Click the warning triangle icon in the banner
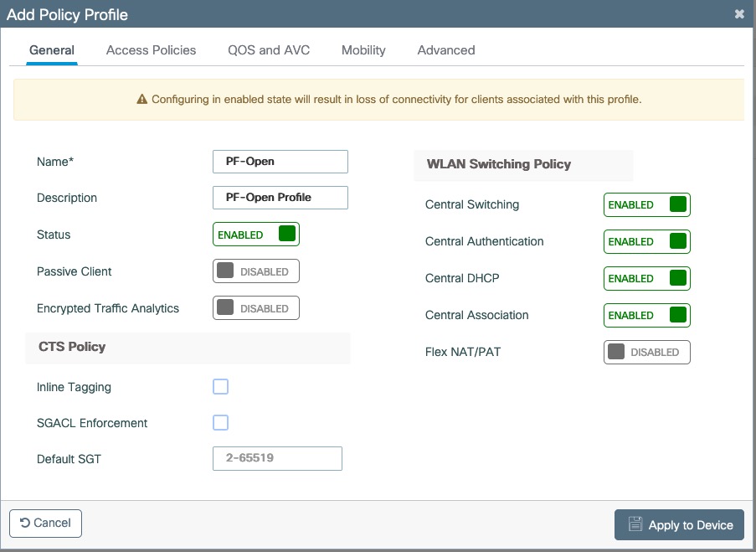This screenshot has height=552, width=756. [143, 99]
